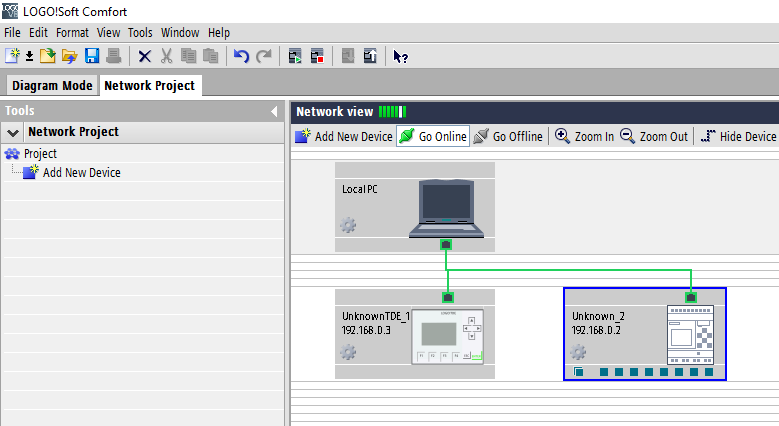Select the UnknownTDE_1 display device image

click(x=448, y=337)
